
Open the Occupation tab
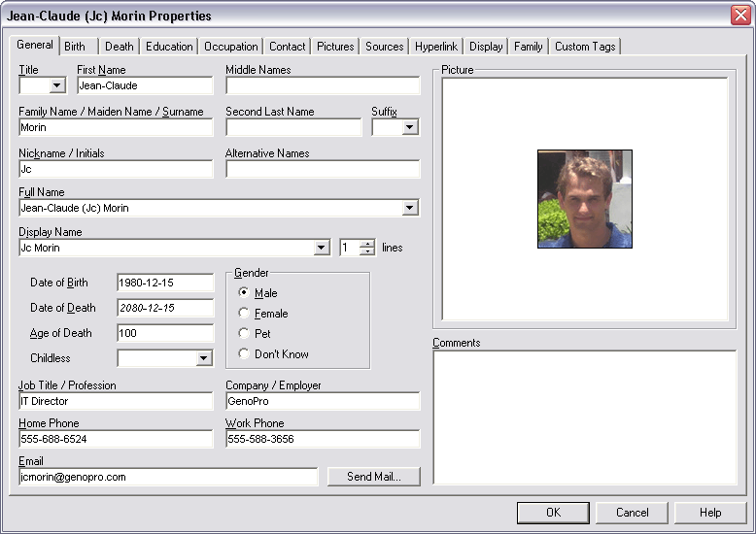pyautogui.click(x=230, y=47)
